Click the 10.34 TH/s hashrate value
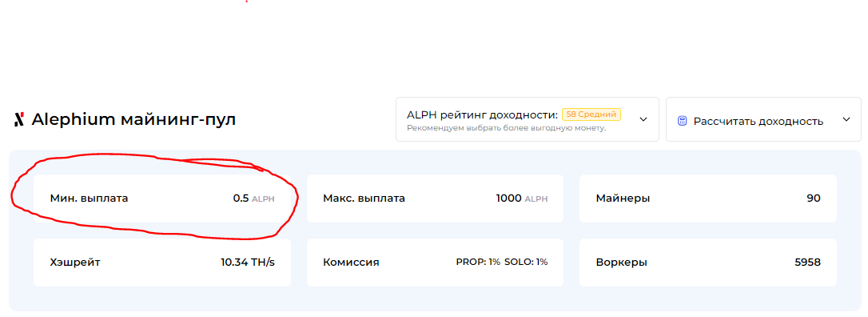868x317 pixels. tap(248, 262)
